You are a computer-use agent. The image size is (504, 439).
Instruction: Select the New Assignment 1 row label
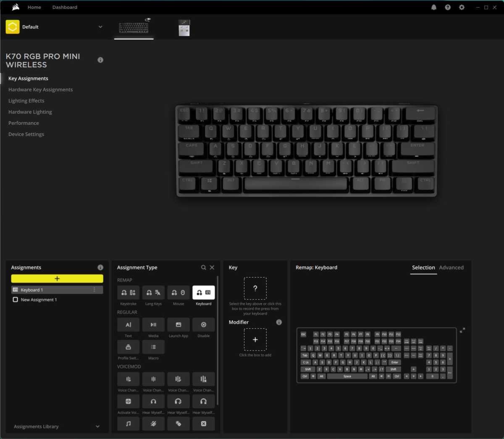39,300
